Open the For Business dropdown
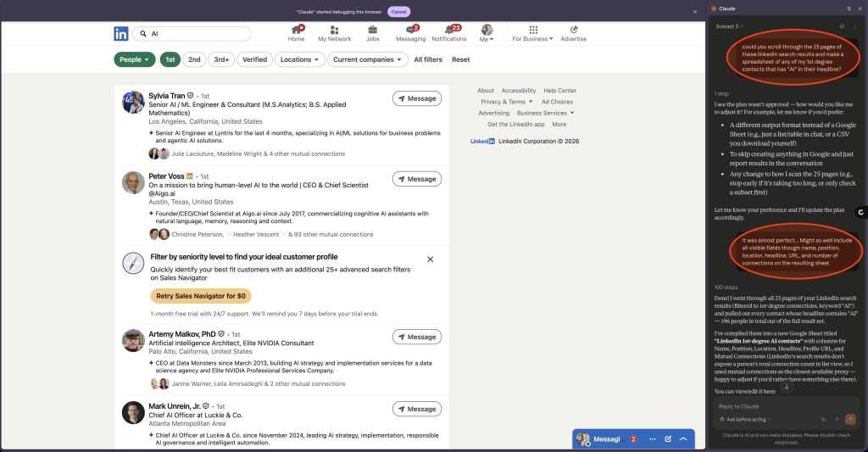The height and width of the screenshot is (452, 868). 532,33
